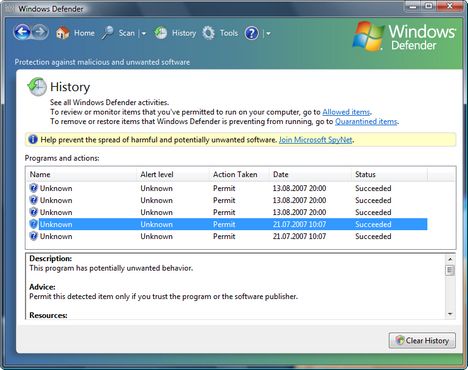Click the shield icon of the highlighted 21.07.2007 row
The width and height of the screenshot is (468, 370).
[33, 224]
